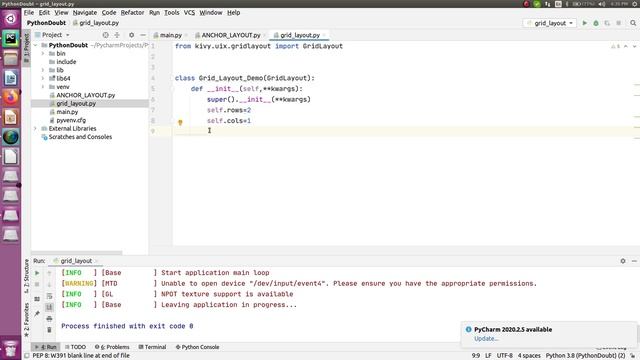
Task: Toggle the Favorites side panel
Action: 26,320
